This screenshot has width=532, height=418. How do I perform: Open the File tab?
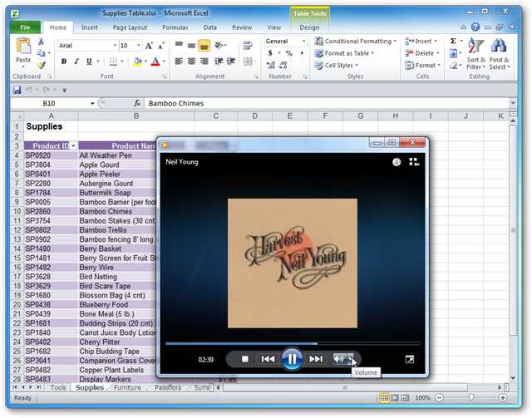pyautogui.click(x=26, y=27)
